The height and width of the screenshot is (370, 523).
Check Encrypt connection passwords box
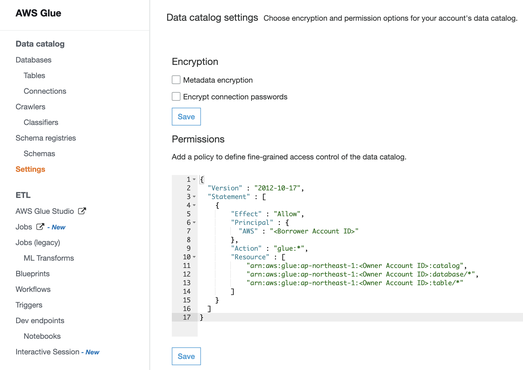point(176,96)
